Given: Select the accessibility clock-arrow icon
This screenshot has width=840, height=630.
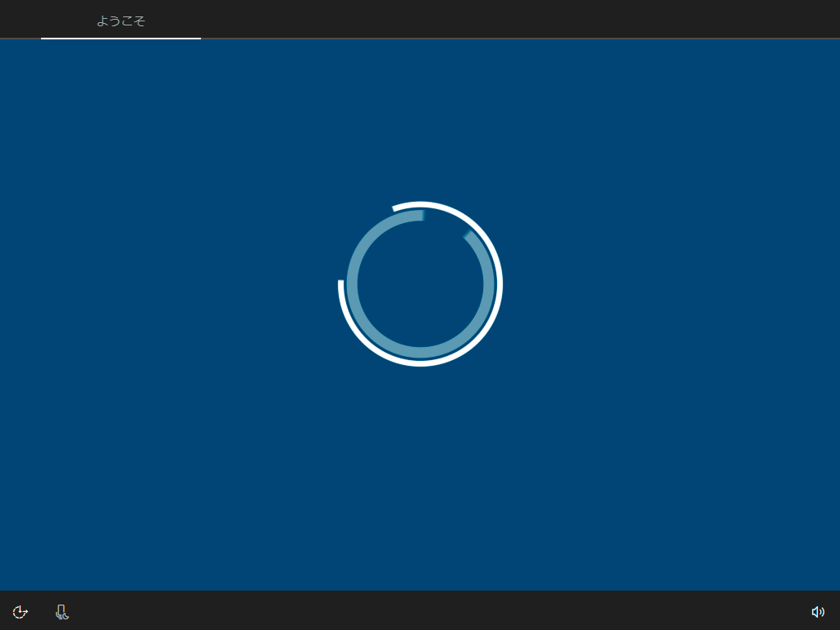Looking at the screenshot, I should [x=19, y=611].
